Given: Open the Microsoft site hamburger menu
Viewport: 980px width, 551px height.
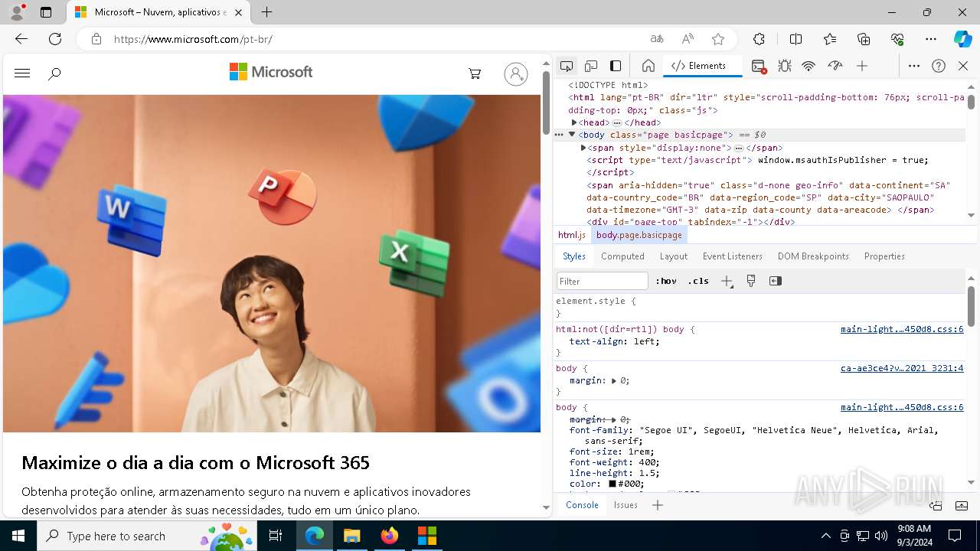Looking at the screenshot, I should coord(22,73).
